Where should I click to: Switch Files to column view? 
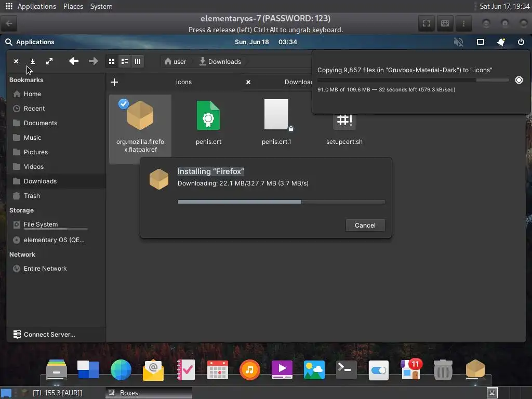[x=137, y=61]
